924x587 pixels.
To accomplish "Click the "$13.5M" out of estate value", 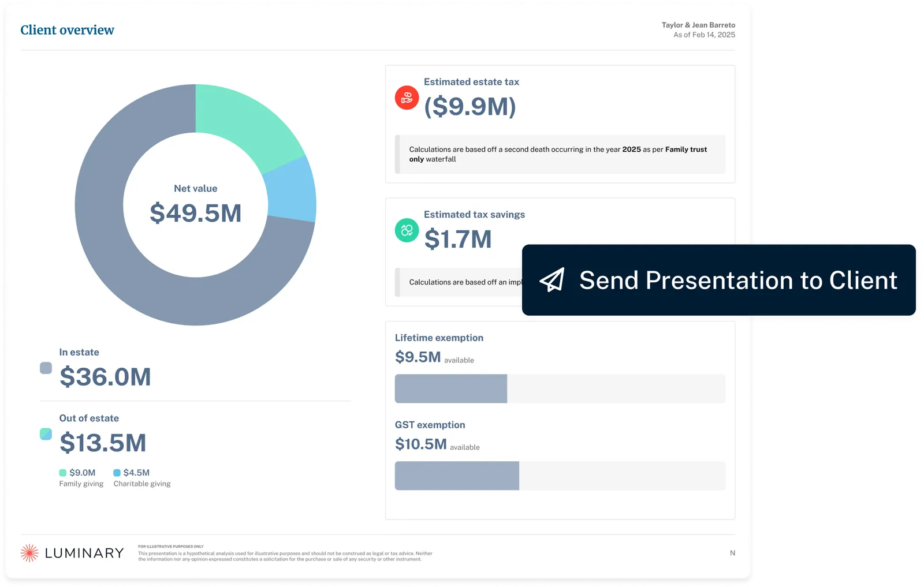I will 103,443.
